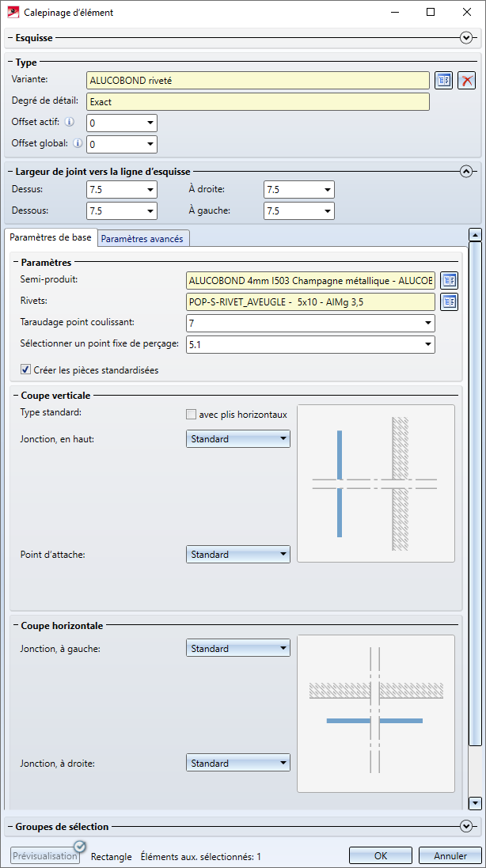
Task: Collapse the Largeur de joint section
Action: (466, 171)
